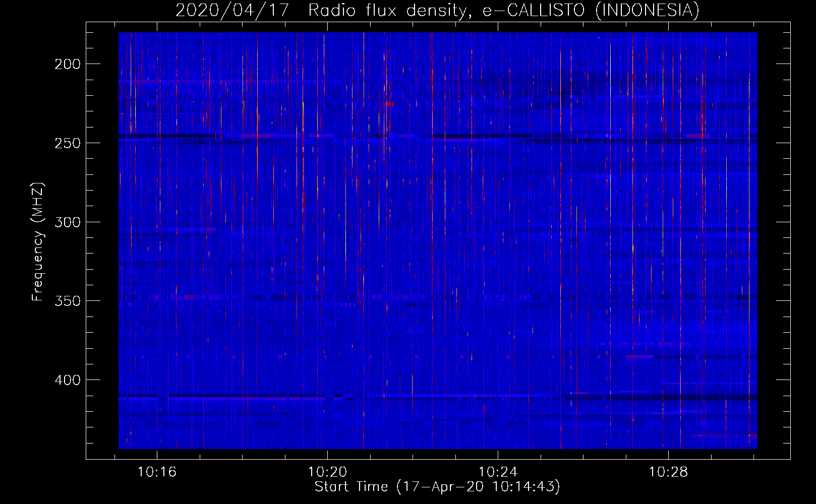Click the time tick label '10:28'
The image size is (816, 504).
[x=668, y=472]
